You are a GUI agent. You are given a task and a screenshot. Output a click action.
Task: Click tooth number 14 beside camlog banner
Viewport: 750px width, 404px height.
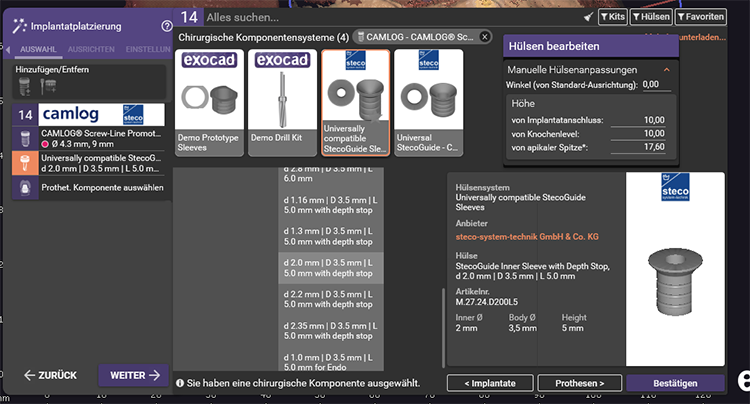(25, 115)
